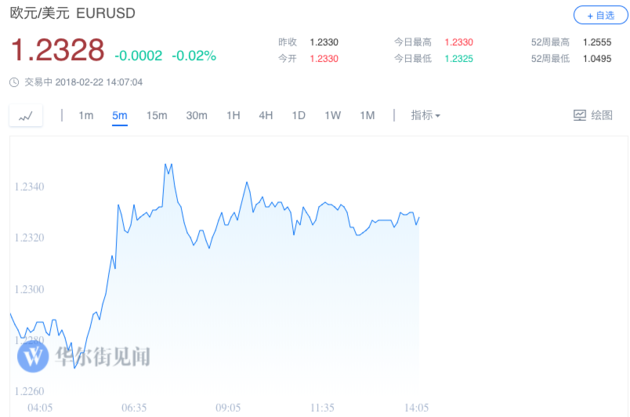Switch to the 15m interval
Image resolution: width=630 pixels, height=417 pixels.
pyautogui.click(x=157, y=116)
